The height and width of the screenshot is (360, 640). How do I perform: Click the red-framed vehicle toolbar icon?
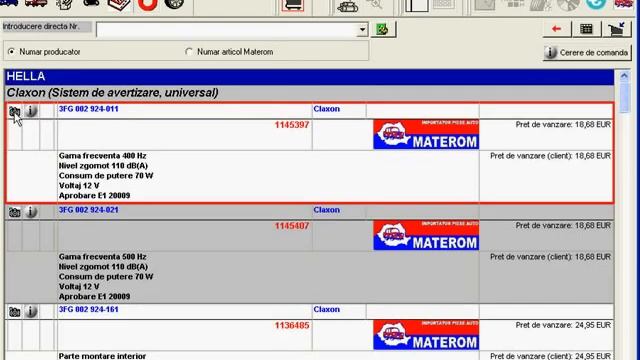293,5
